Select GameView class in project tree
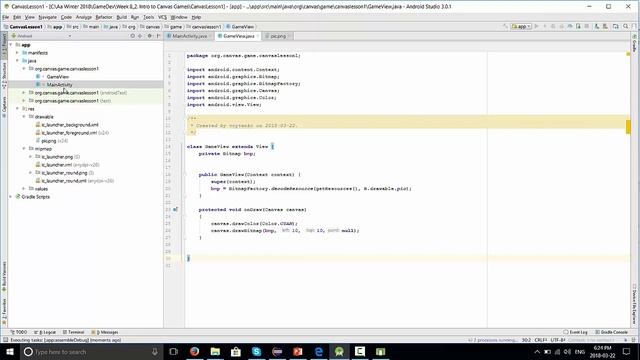Image resolution: width=640 pixels, height=360 pixels. click(x=58, y=77)
